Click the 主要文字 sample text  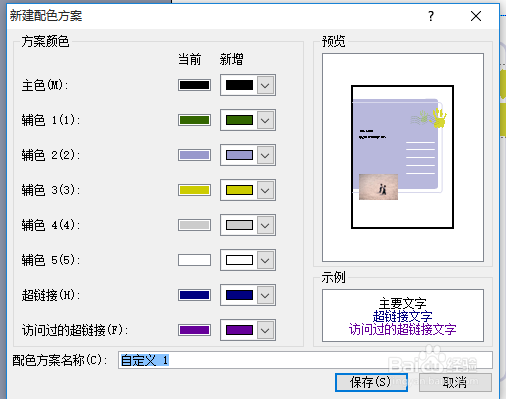click(402, 303)
